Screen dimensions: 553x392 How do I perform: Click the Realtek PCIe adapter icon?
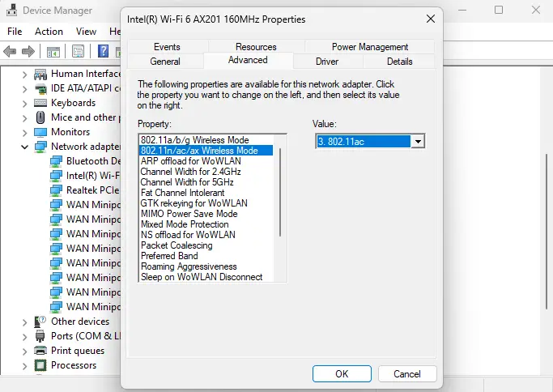[x=56, y=190]
